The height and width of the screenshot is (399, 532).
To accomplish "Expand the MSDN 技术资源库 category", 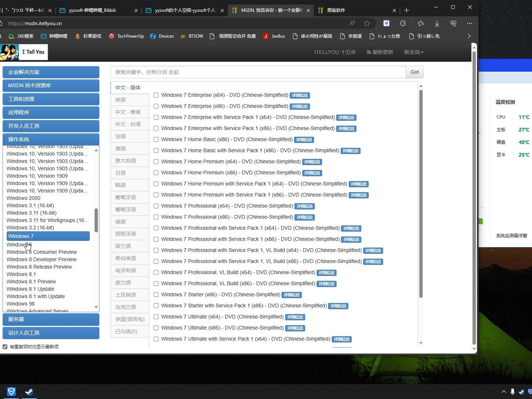I will pyautogui.click(x=51, y=86).
